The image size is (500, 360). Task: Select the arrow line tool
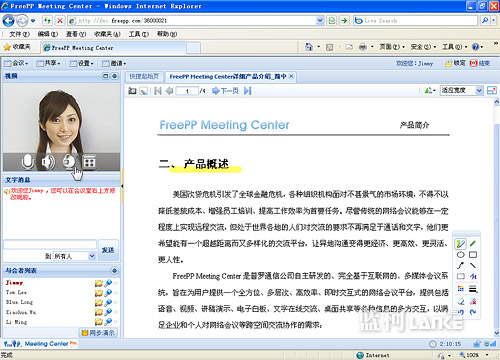(461, 265)
